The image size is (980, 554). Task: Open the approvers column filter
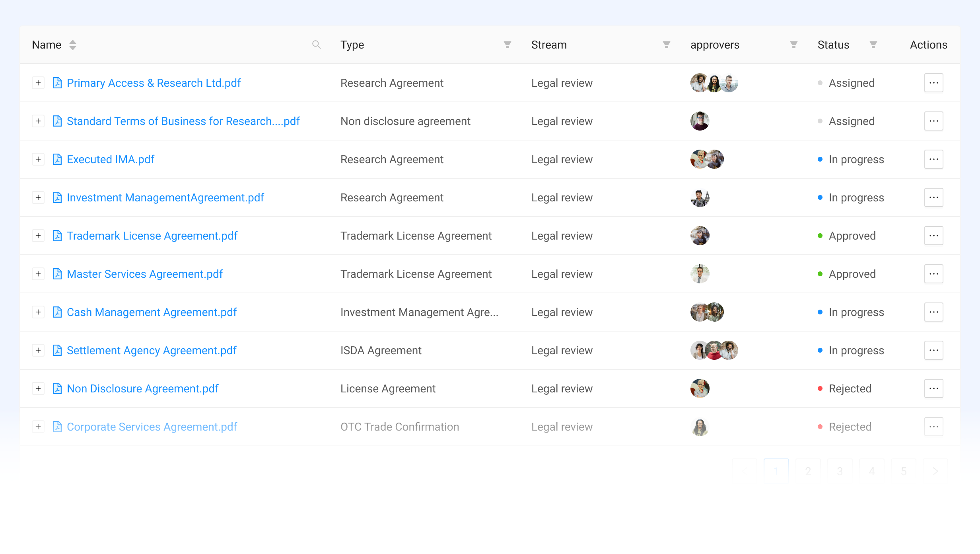coord(793,45)
